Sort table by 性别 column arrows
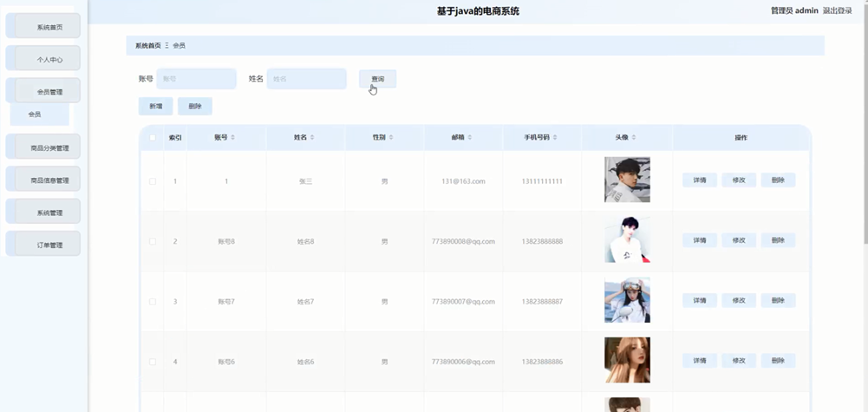The image size is (868, 412). 391,137
